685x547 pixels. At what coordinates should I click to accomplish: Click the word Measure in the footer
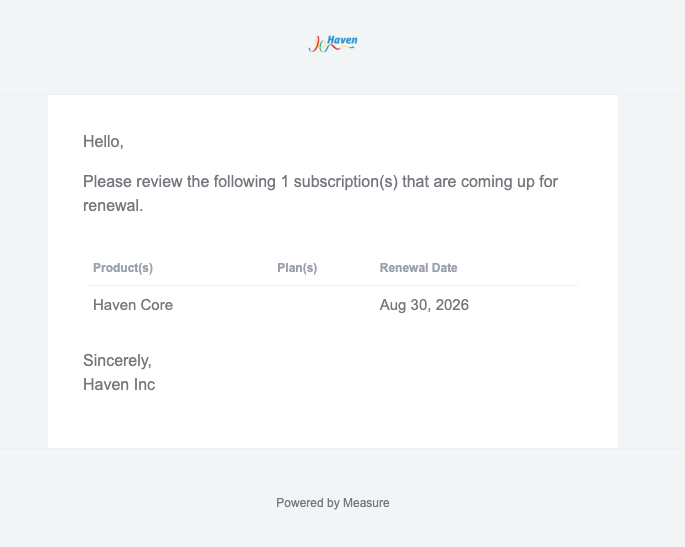click(x=366, y=503)
